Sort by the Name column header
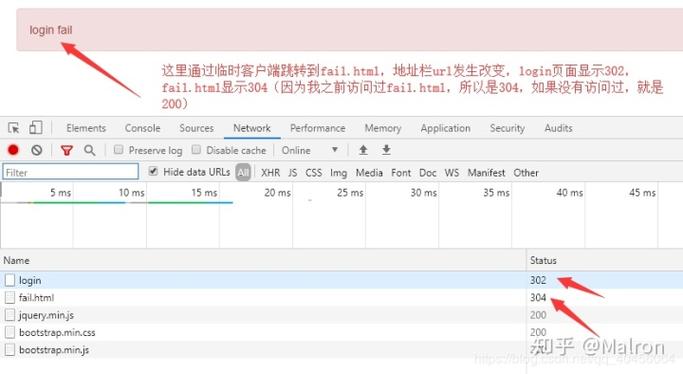The height and width of the screenshot is (374, 683). coord(263,260)
